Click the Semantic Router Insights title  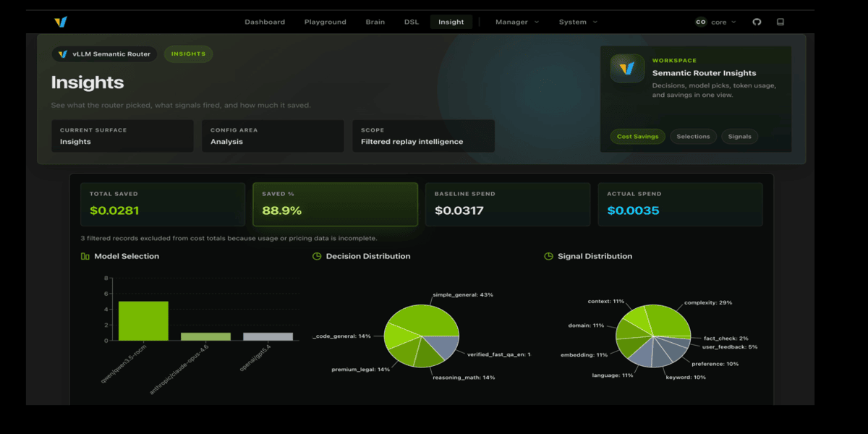[x=704, y=73]
